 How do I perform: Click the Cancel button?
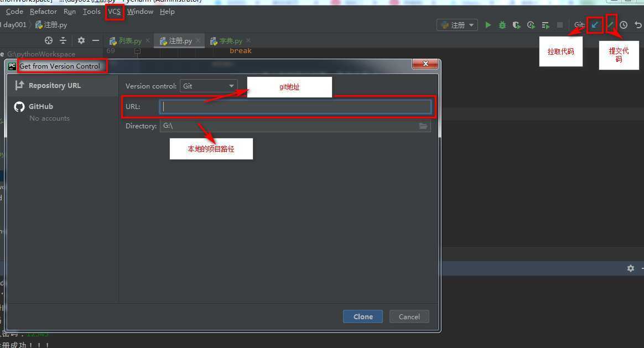pyautogui.click(x=409, y=316)
